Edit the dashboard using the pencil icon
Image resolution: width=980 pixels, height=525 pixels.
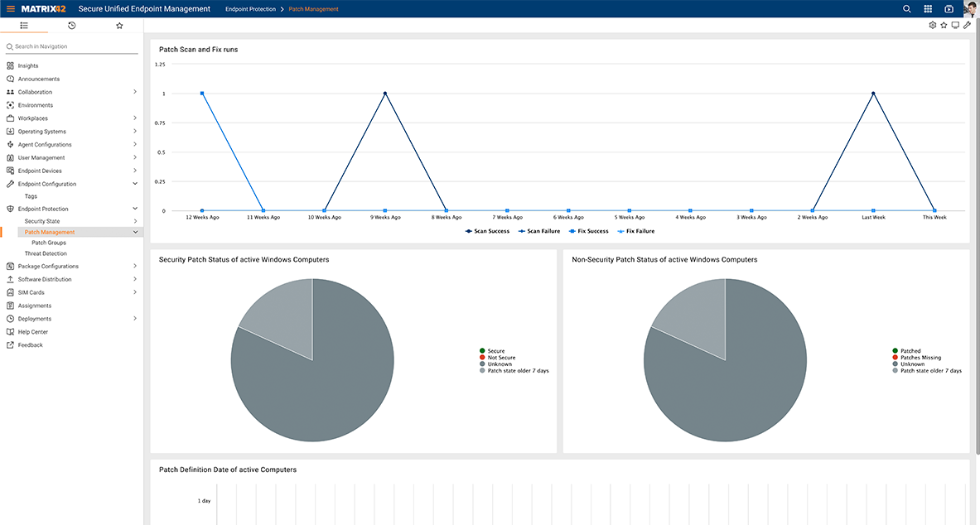pyautogui.click(x=966, y=25)
